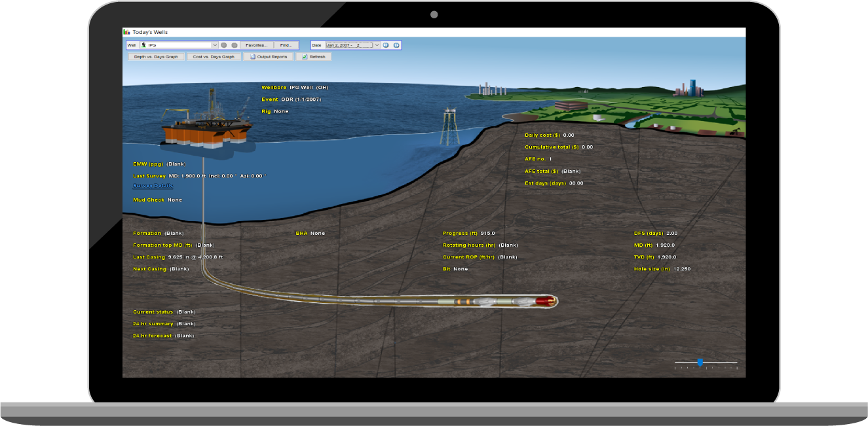Click the 24 hr summary entry
Image resolution: width=868 pixels, height=426 pixels.
point(164,324)
